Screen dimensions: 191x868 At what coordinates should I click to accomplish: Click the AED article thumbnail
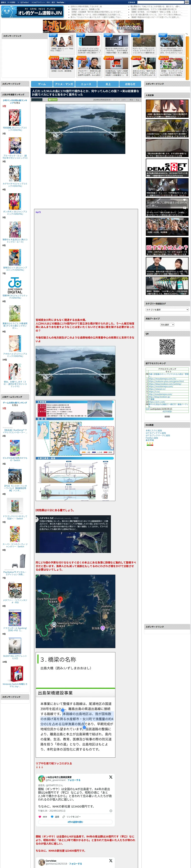click(x=117, y=63)
